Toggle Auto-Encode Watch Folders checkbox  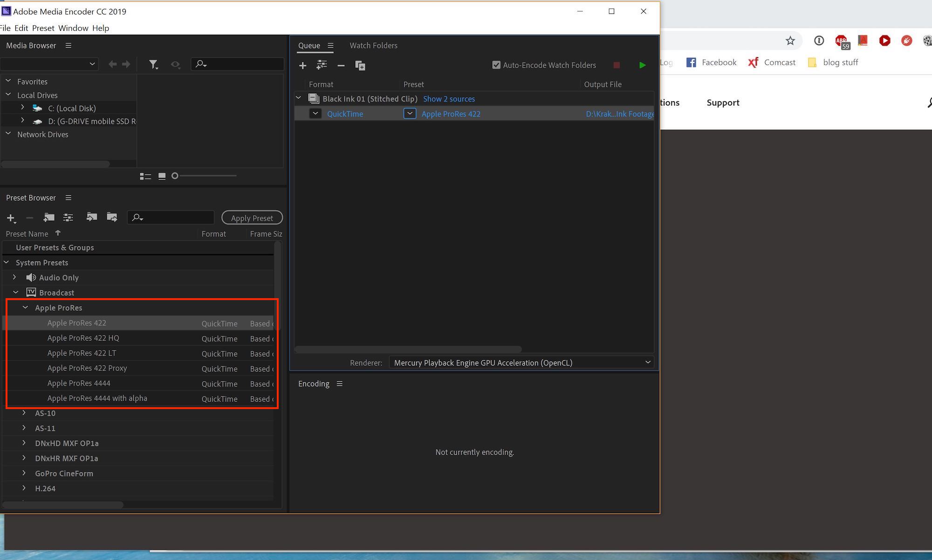coord(495,65)
